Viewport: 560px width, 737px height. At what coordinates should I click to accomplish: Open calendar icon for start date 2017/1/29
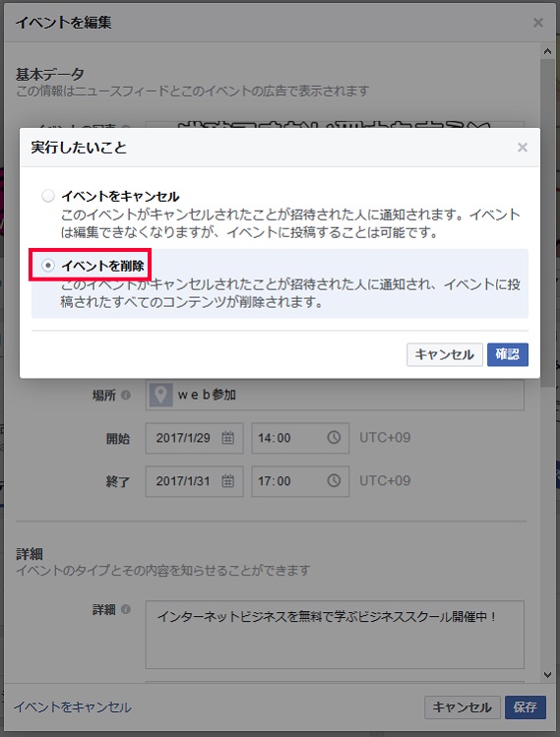point(227,438)
